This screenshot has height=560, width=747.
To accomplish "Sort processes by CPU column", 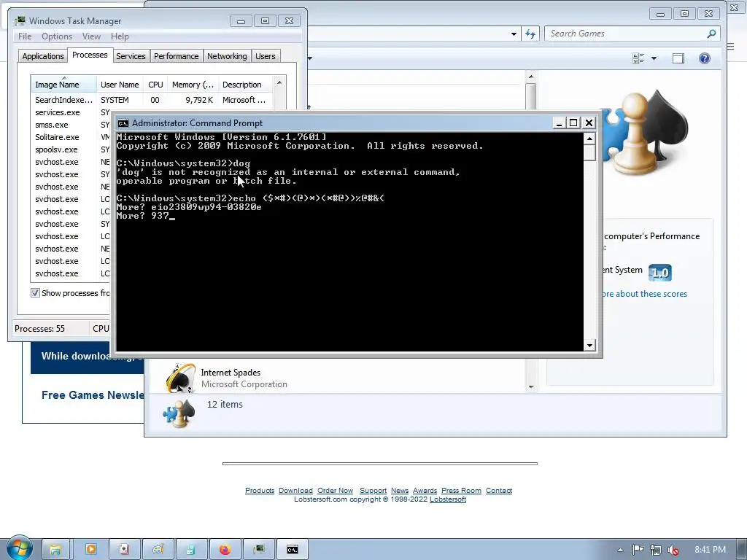I will [155, 85].
